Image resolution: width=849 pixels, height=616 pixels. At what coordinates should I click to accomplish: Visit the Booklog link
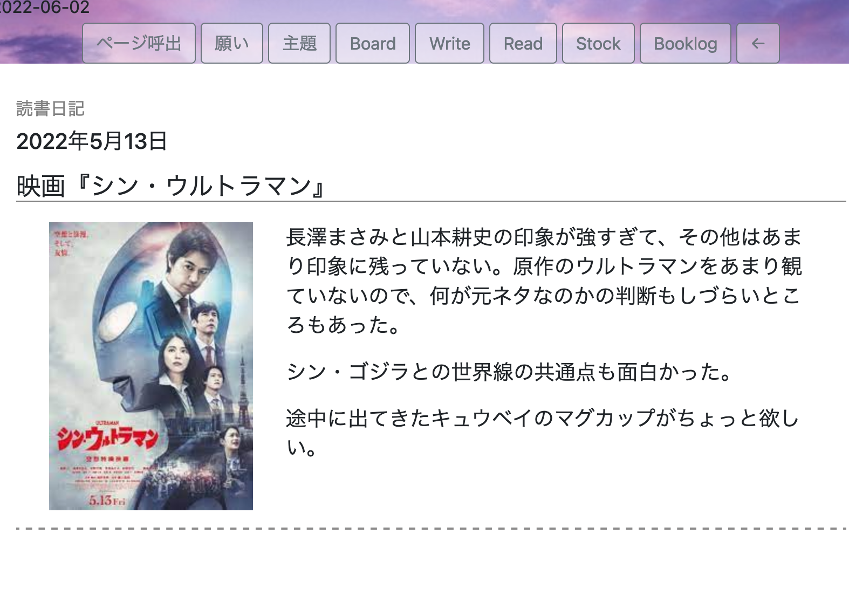coord(686,44)
